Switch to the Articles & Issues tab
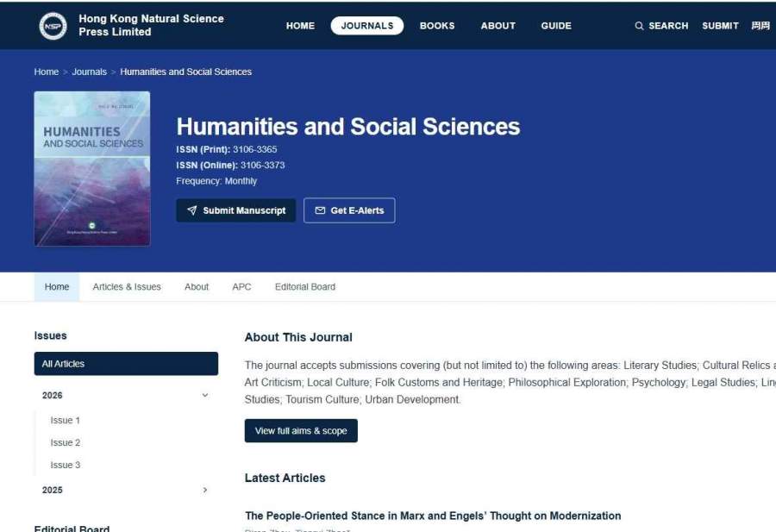 click(x=127, y=286)
